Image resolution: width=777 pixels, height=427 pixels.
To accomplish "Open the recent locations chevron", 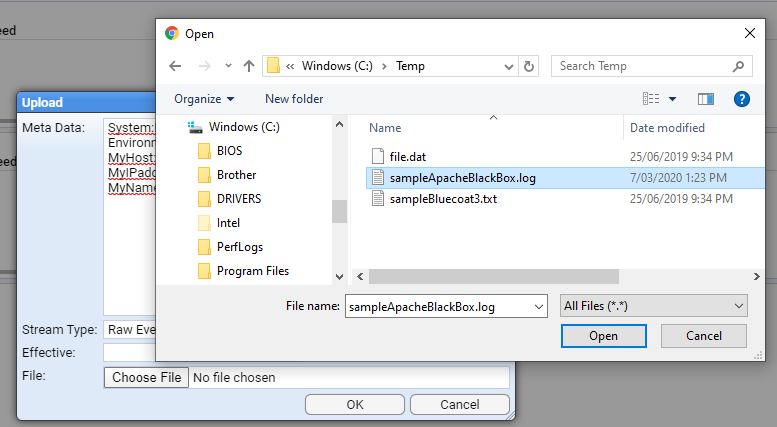I will point(227,66).
